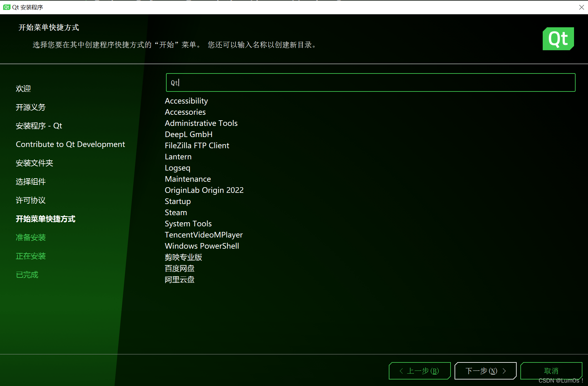
Task: Select Lantern from folder list
Action: (x=178, y=157)
